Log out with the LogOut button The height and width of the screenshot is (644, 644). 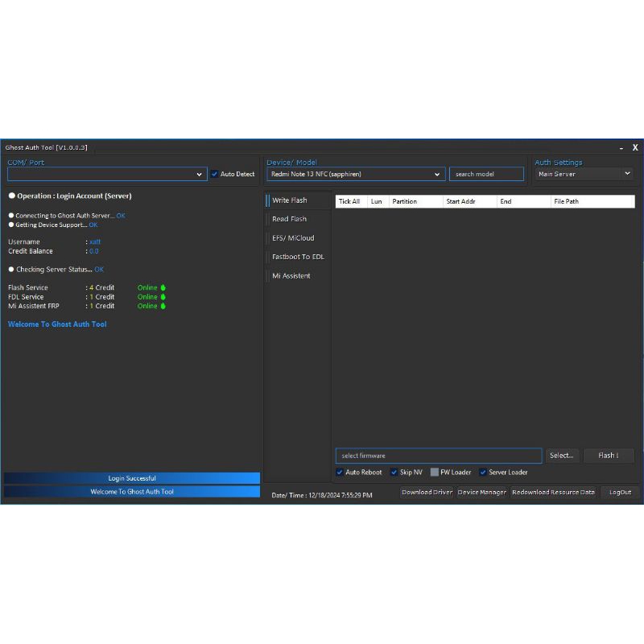tap(620, 492)
